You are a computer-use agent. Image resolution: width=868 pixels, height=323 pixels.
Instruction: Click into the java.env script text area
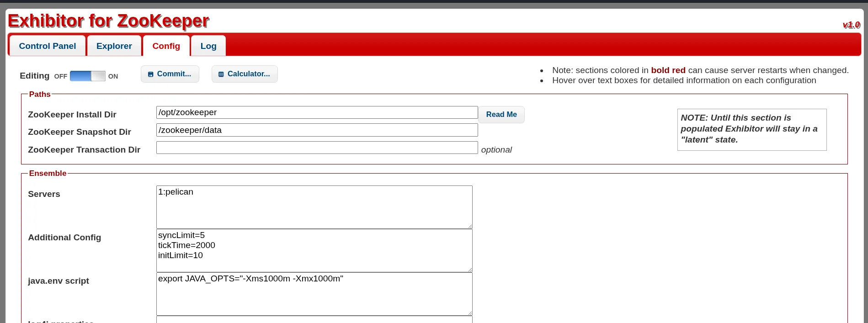pyautogui.click(x=314, y=294)
